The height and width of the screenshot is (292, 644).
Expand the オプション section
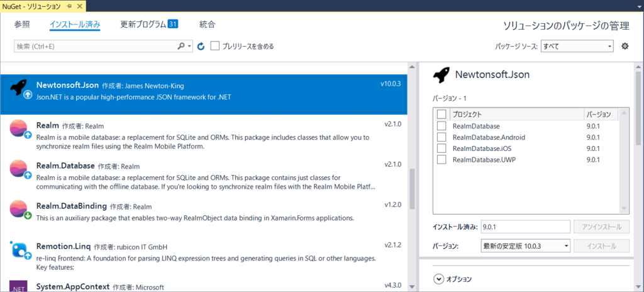[x=438, y=279]
